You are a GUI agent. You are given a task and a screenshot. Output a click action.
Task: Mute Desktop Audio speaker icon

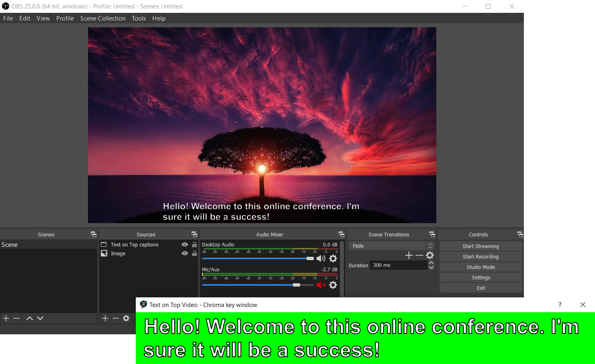pyautogui.click(x=321, y=258)
